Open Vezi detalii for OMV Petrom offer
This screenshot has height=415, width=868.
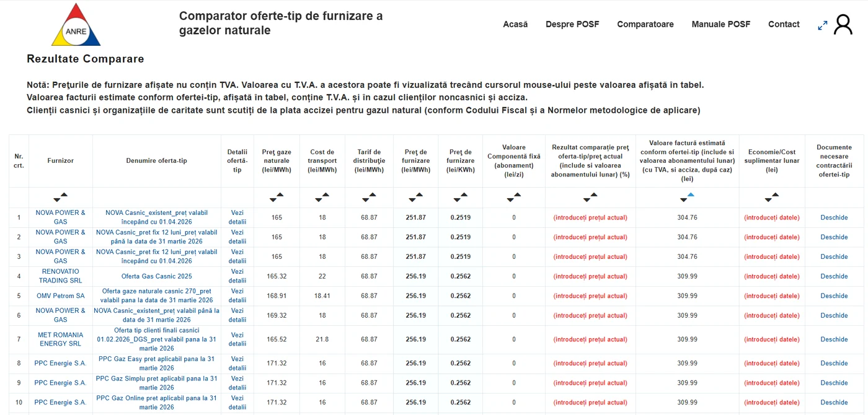(237, 296)
